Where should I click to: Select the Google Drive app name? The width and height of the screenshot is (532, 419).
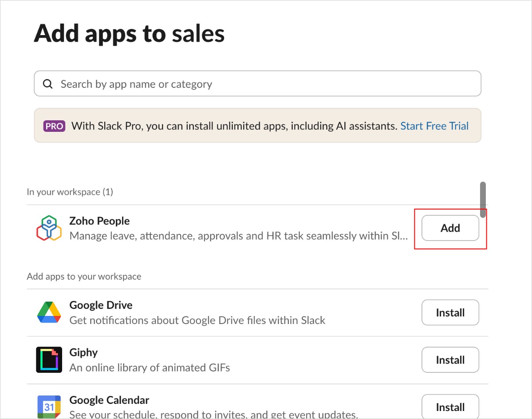[101, 305]
